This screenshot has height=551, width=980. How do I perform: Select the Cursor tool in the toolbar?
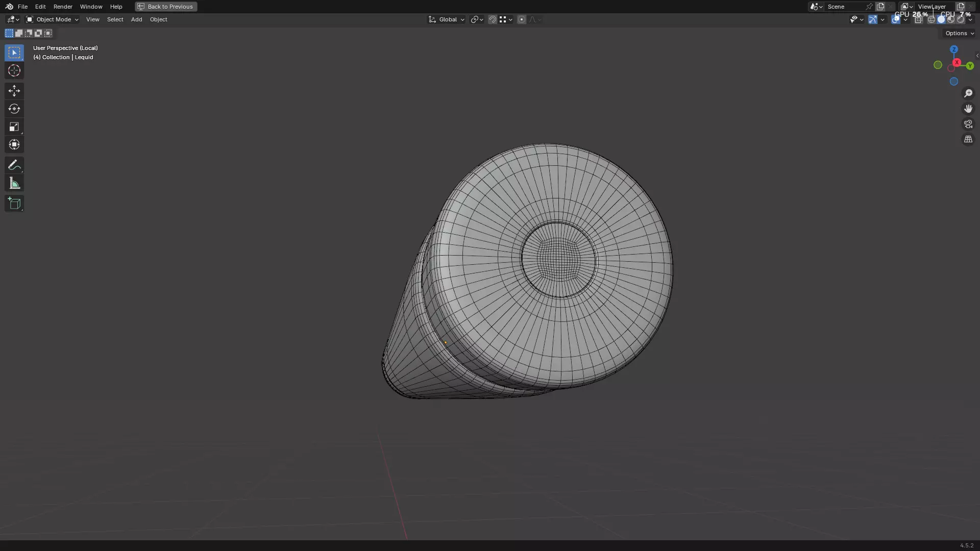(x=14, y=70)
